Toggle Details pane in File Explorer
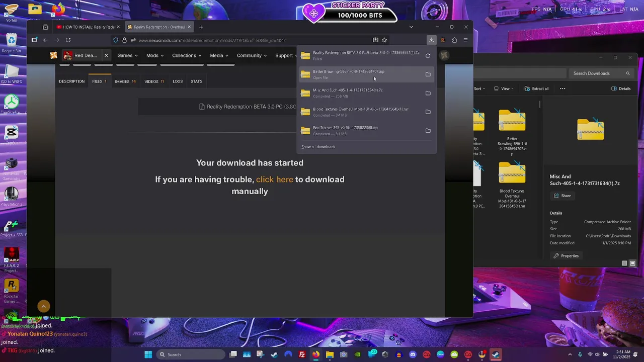The height and width of the screenshot is (362, 644). 621,88
